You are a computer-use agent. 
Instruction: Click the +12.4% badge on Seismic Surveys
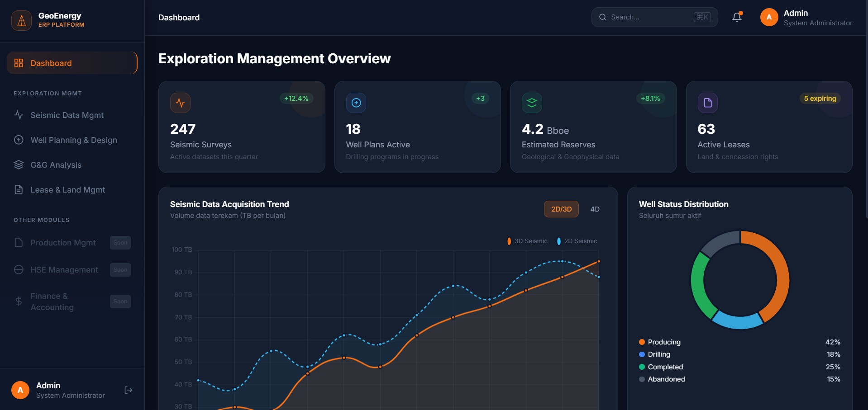(x=296, y=98)
